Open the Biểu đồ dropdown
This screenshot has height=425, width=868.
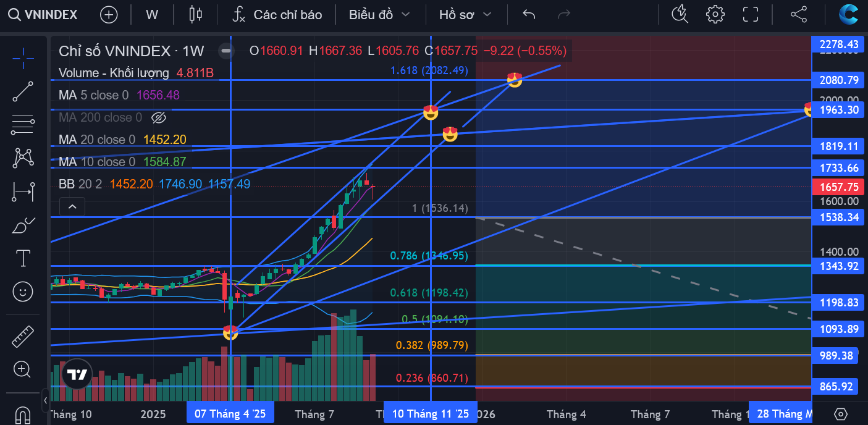click(x=379, y=15)
